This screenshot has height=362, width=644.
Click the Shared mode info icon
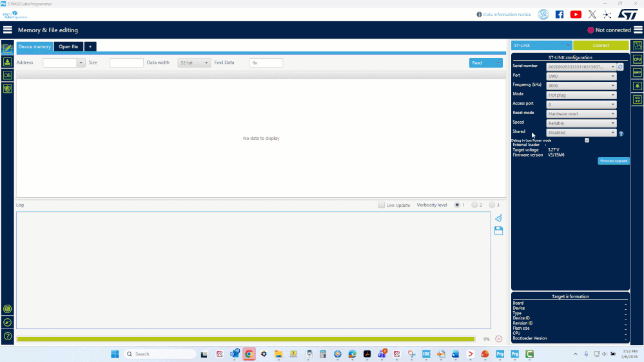coord(621,133)
